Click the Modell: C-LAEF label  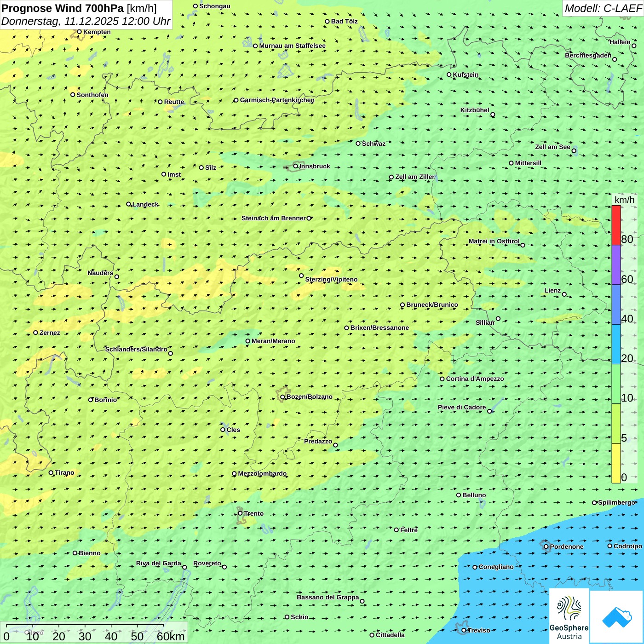[603, 8]
